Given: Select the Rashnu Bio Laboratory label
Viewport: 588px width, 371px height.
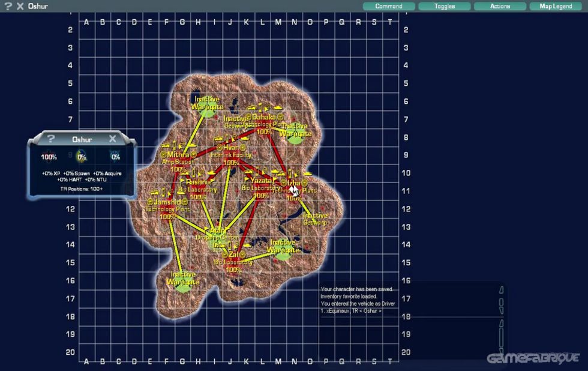Looking at the screenshot, I should 197,186.
